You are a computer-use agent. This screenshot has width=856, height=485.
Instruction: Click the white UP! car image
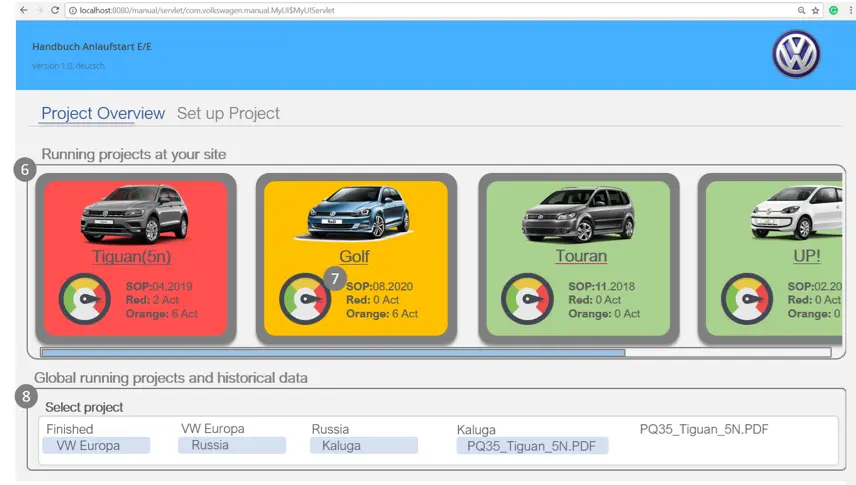(x=796, y=212)
